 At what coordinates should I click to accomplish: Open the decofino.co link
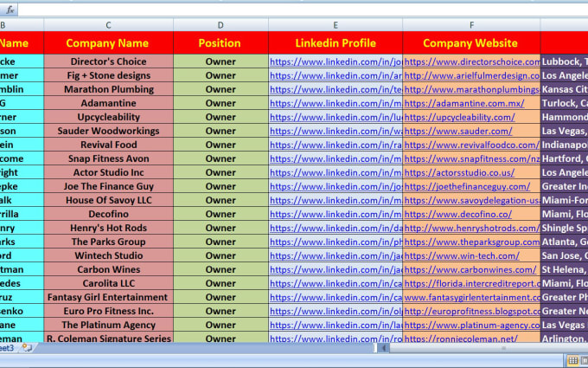458,215
